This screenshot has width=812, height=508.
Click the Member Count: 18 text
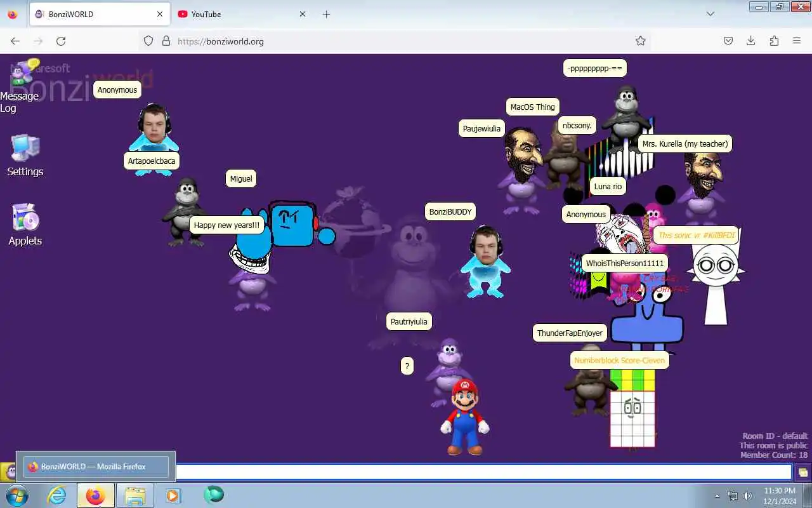(x=774, y=455)
